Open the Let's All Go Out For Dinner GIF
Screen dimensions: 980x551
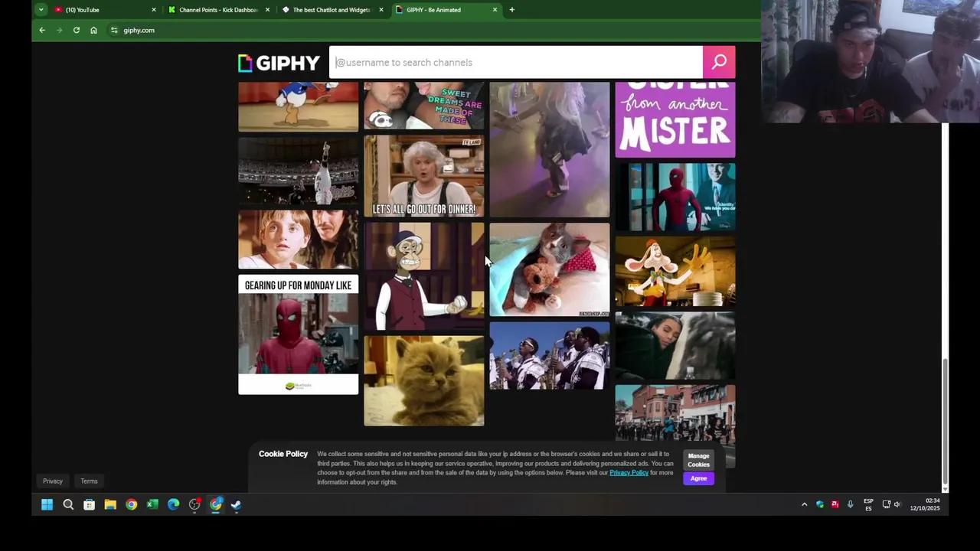coord(423,176)
